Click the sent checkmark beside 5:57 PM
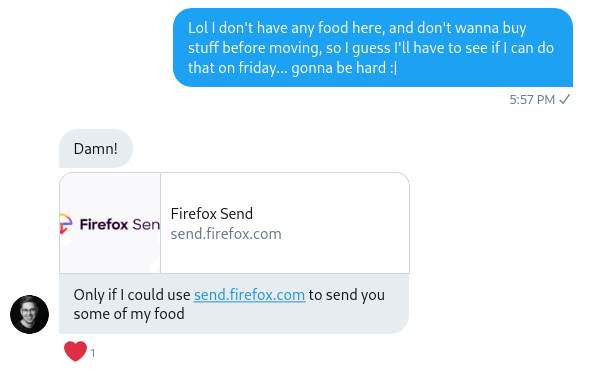 point(565,99)
